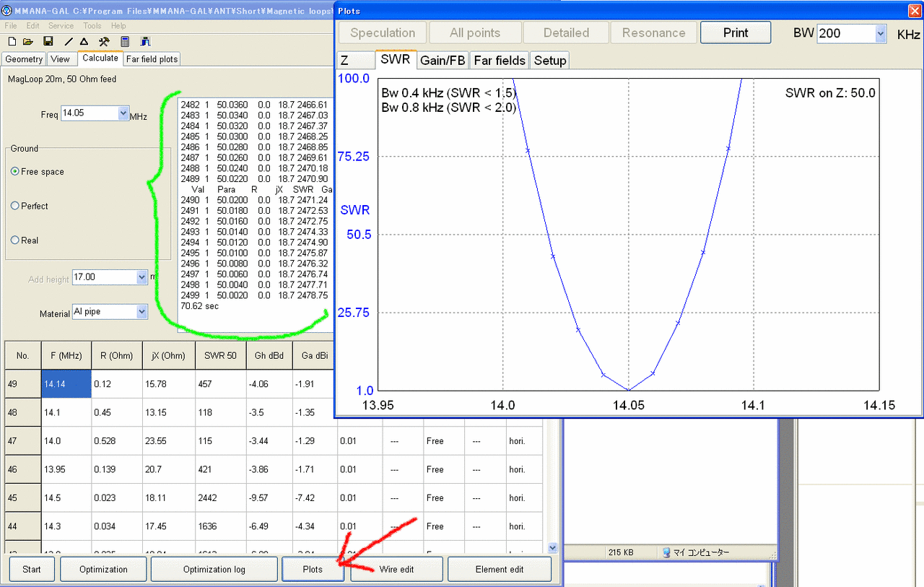The height and width of the screenshot is (587, 924).
Task: Switch to the View tab
Action: 61,59
